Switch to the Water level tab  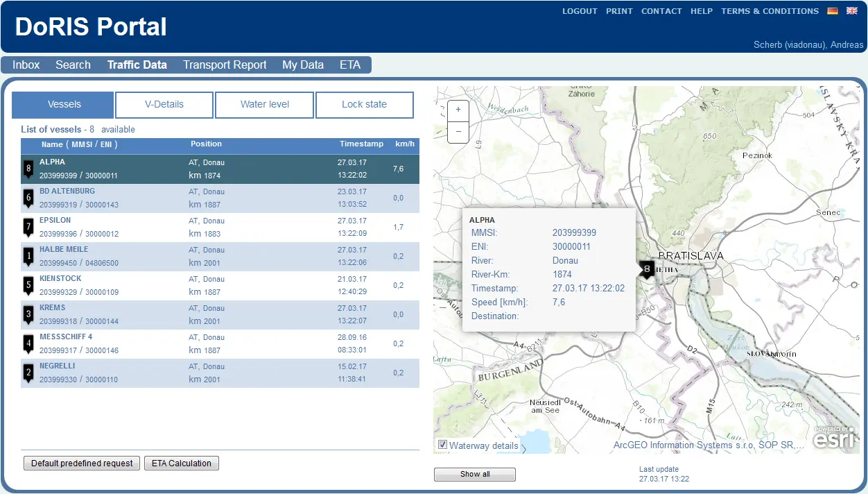[x=265, y=105]
